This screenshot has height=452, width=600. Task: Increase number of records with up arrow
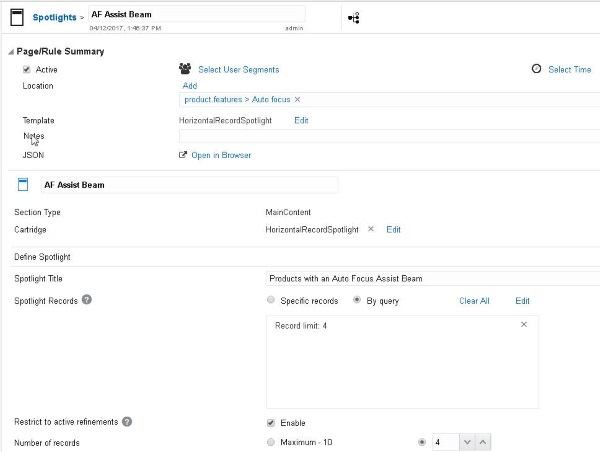483,442
